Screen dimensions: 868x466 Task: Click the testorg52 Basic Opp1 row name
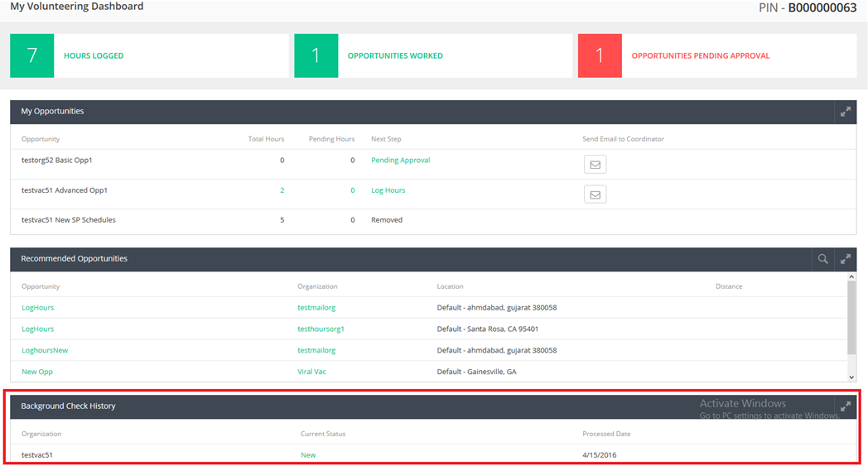click(x=57, y=160)
